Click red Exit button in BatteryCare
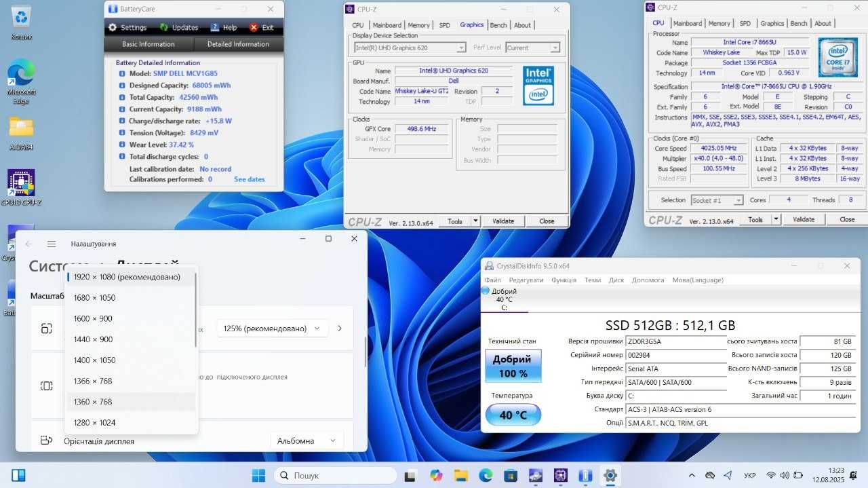Viewport: 868px width, 488px height. pos(261,28)
